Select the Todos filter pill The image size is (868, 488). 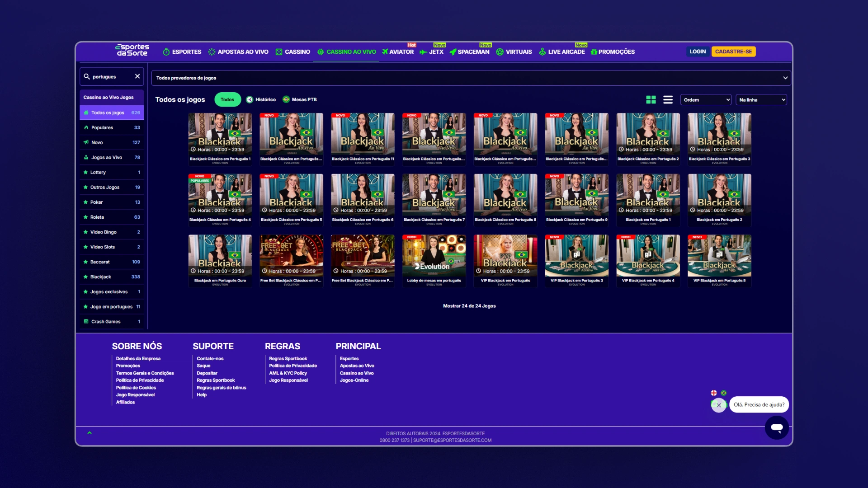pyautogui.click(x=227, y=99)
